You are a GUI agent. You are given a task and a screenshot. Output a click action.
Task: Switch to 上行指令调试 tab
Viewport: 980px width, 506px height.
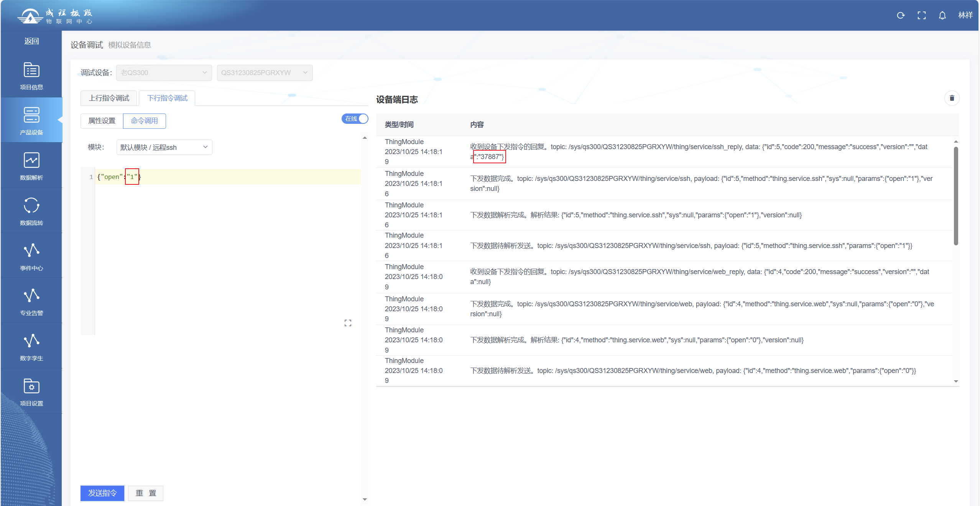click(109, 98)
